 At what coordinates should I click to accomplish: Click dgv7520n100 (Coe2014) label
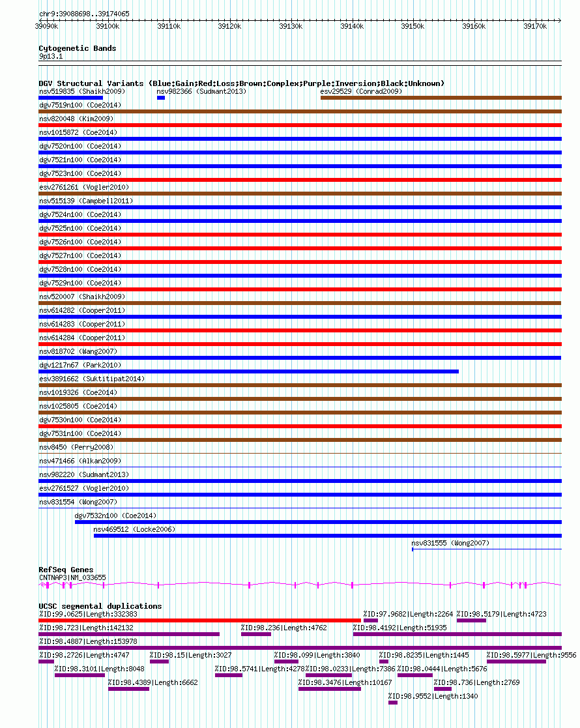pyautogui.click(x=80, y=146)
